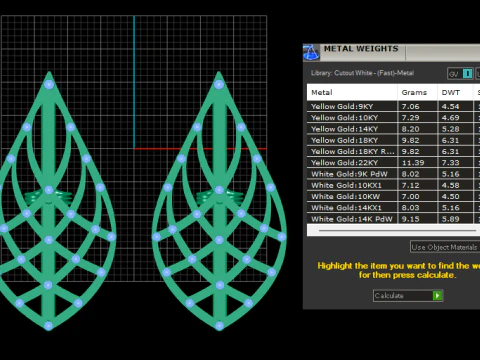Click the 8.20 grams value
Screen dimensions: 480x360
click(x=410, y=129)
